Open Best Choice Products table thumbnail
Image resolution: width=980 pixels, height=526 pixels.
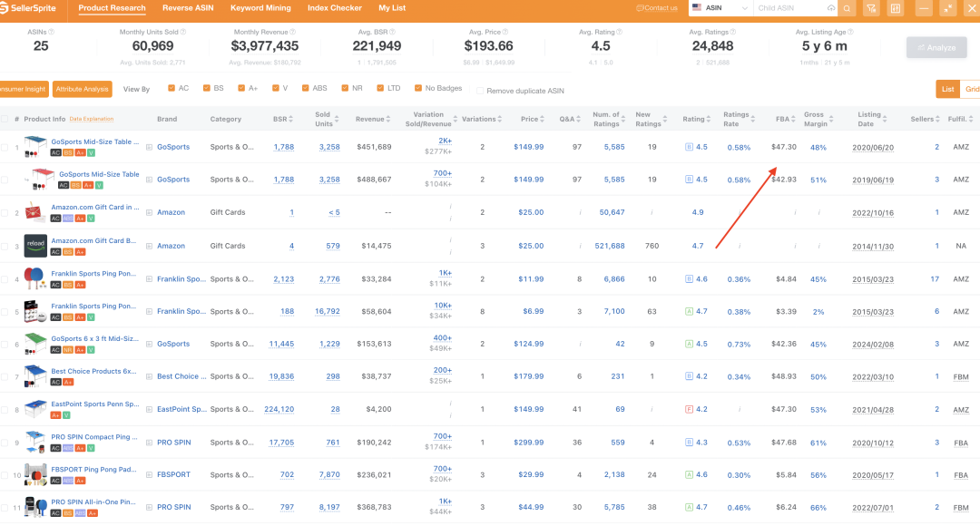[x=35, y=376]
